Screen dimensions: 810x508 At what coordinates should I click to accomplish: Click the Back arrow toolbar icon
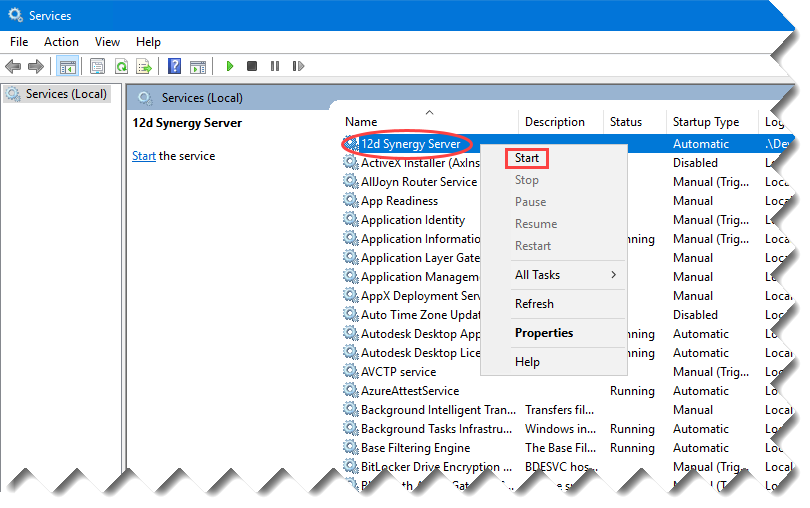pos(13,66)
